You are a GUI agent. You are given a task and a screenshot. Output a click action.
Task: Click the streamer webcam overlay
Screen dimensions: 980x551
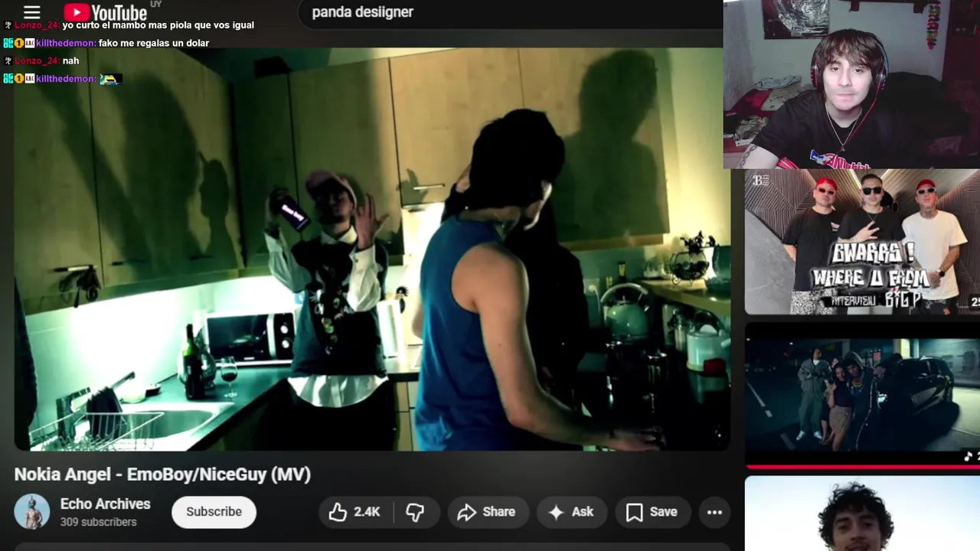(851, 84)
